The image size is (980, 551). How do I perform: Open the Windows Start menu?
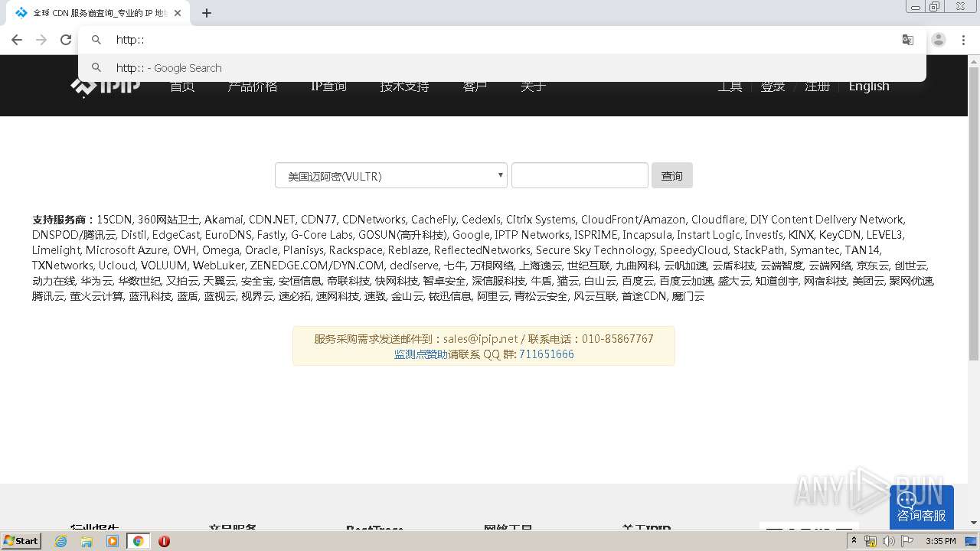click(x=21, y=540)
